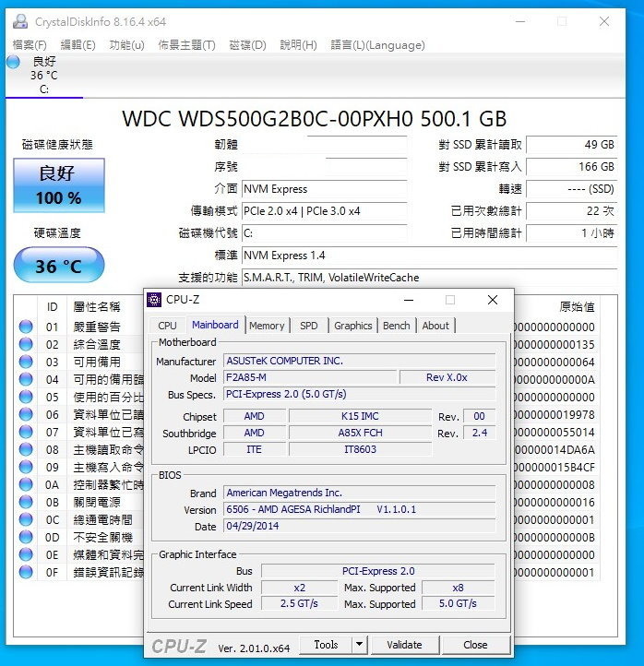This screenshot has height=666, width=644.
Task: Click the Current Link Width x2 value
Action: [300, 588]
